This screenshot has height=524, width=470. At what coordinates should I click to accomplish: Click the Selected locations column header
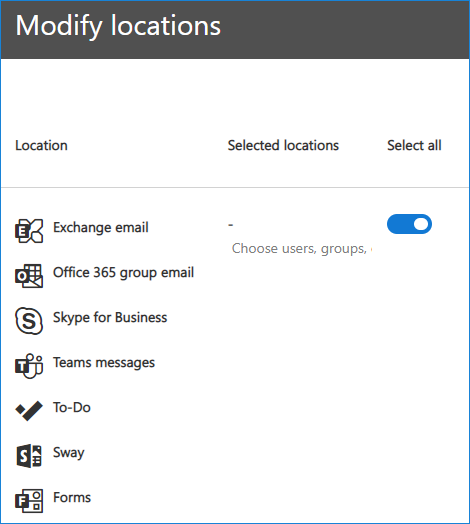(x=283, y=146)
